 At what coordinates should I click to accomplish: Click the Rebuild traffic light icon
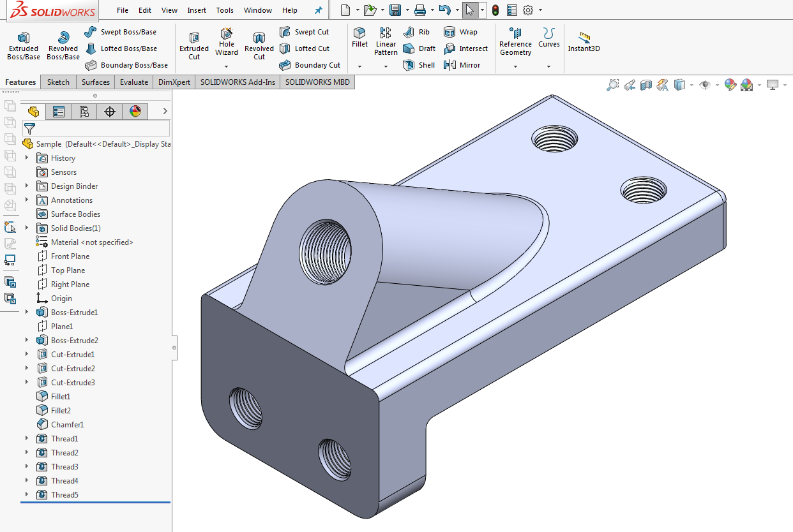tap(495, 10)
